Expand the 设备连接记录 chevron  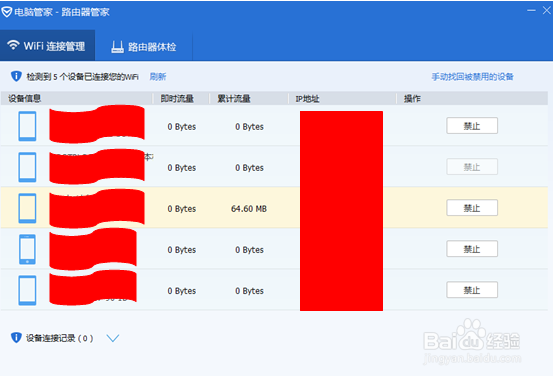pyautogui.click(x=113, y=338)
